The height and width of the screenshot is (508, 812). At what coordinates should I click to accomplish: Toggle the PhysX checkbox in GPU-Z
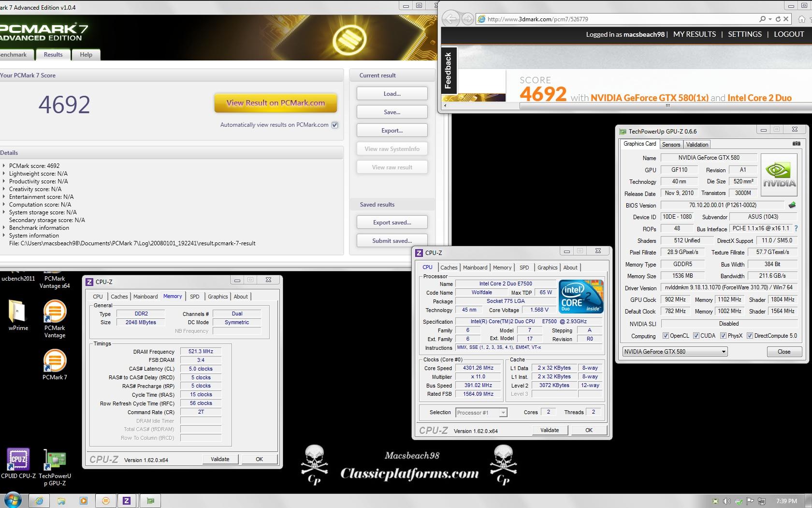coord(723,336)
